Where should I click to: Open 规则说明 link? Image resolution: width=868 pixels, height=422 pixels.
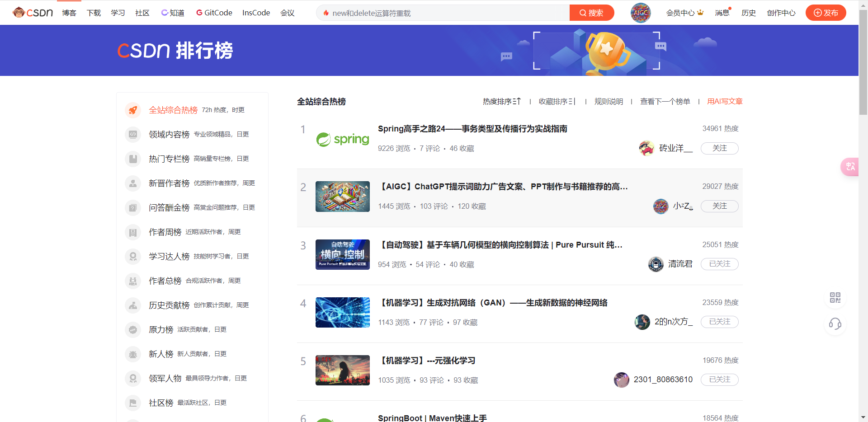coord(609,102)
